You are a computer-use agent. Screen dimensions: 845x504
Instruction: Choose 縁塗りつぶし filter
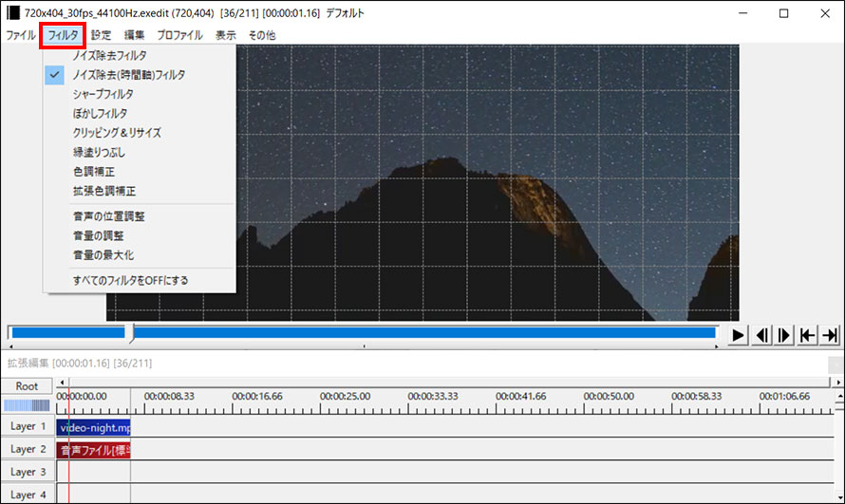click(139, 153)
